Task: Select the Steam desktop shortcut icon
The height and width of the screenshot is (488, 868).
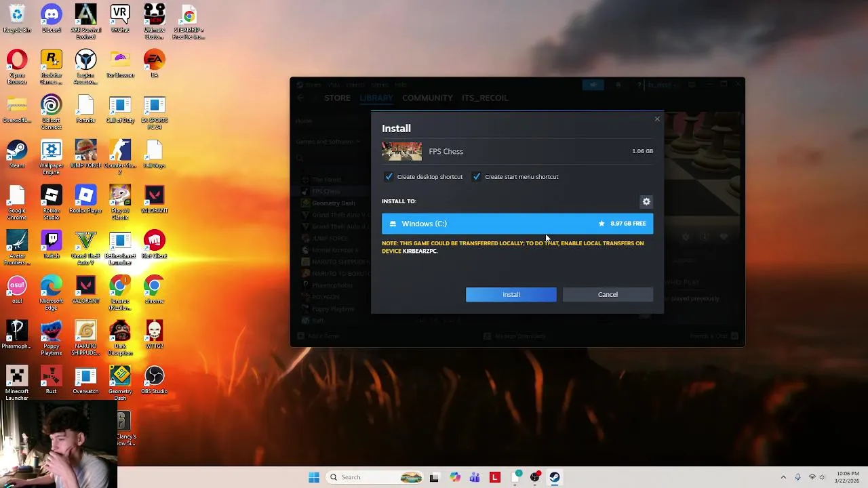Action: (x=17, y=153)
